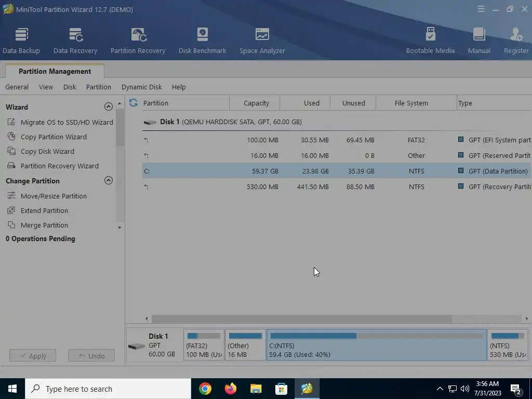Open volume control in system tray
Image resolution: width=532 pixels, height=399 pixels.
point(465,389)
